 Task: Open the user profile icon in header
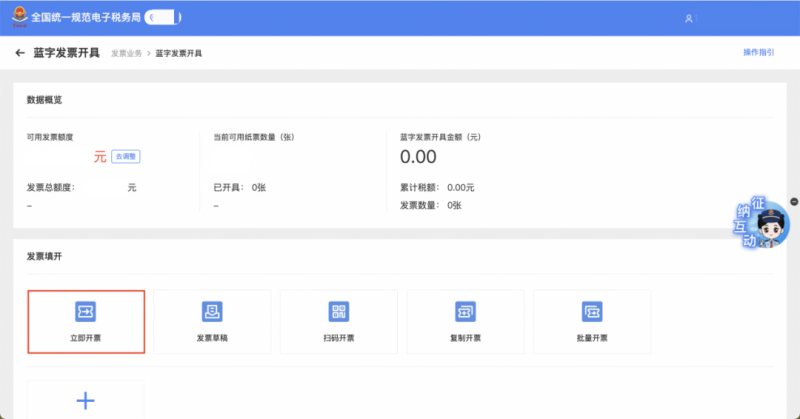(x=688, y=19)
